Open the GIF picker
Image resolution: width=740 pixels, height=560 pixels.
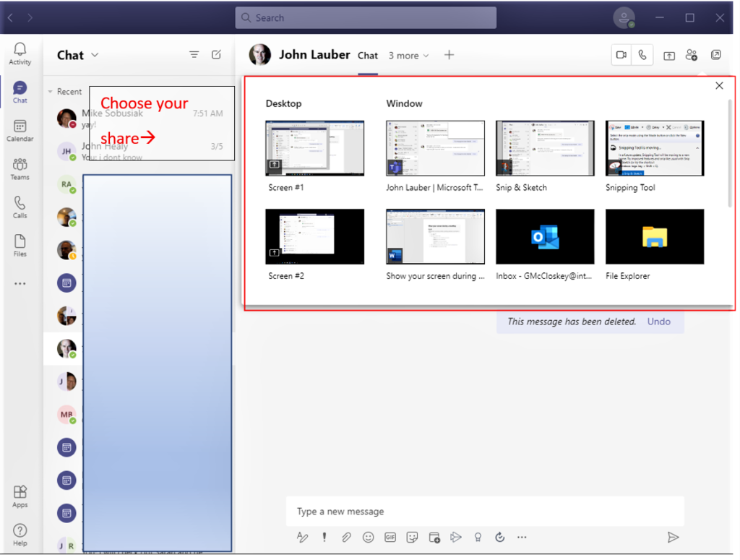tap(390, 537)
